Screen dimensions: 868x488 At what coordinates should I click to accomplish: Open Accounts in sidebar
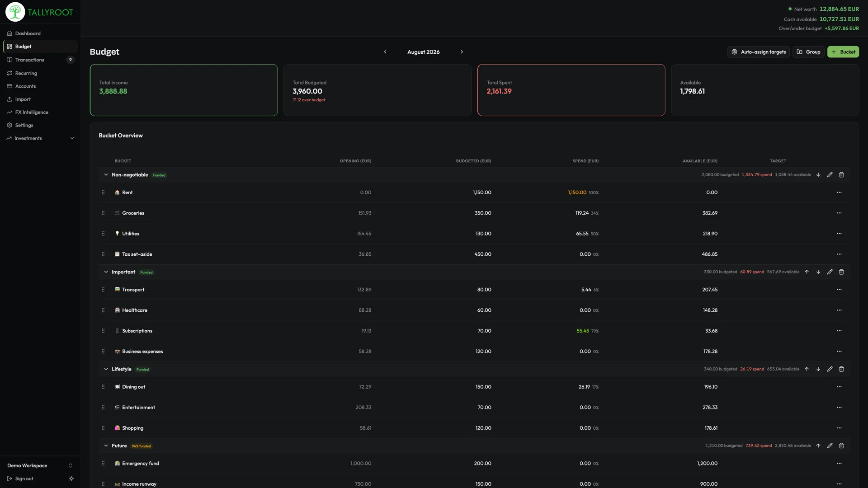[40, 86]
